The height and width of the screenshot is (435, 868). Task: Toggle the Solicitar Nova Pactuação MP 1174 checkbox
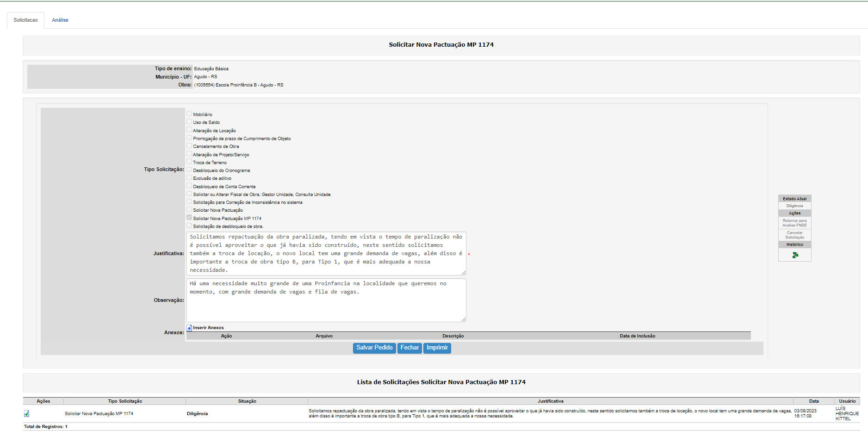(x=189, y=218)
